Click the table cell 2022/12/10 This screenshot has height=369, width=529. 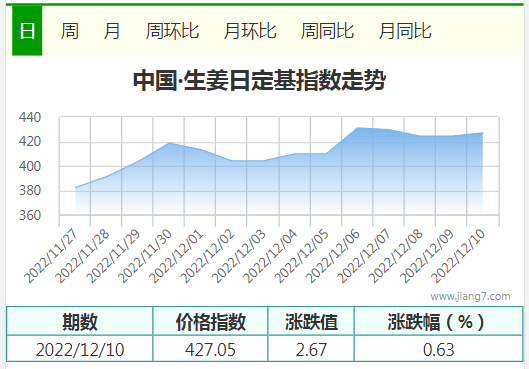(x=80, y=349)
